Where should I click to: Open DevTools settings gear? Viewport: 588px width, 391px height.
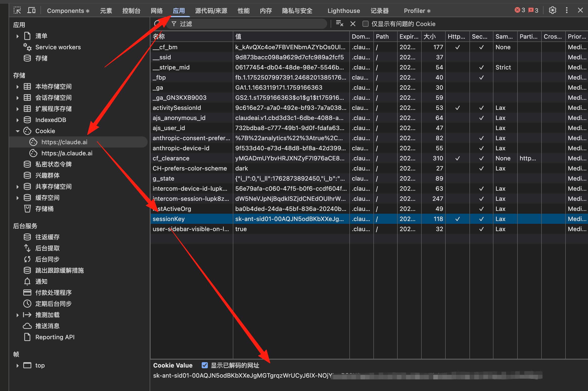click(552, 10)
